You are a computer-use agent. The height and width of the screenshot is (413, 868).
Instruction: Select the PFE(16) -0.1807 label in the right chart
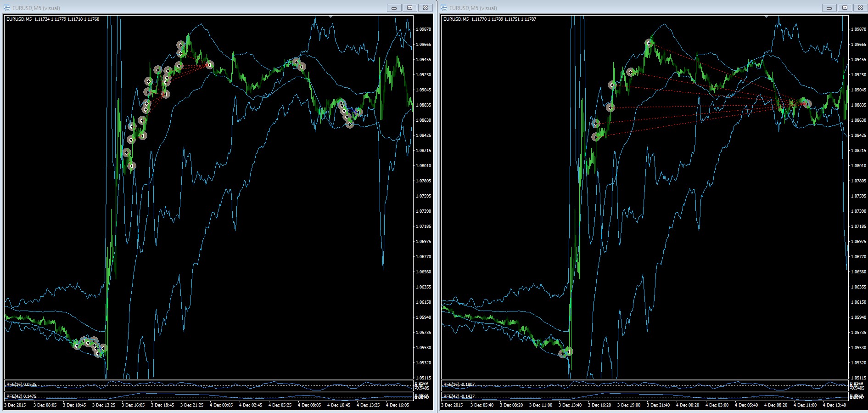coord(459,384)
